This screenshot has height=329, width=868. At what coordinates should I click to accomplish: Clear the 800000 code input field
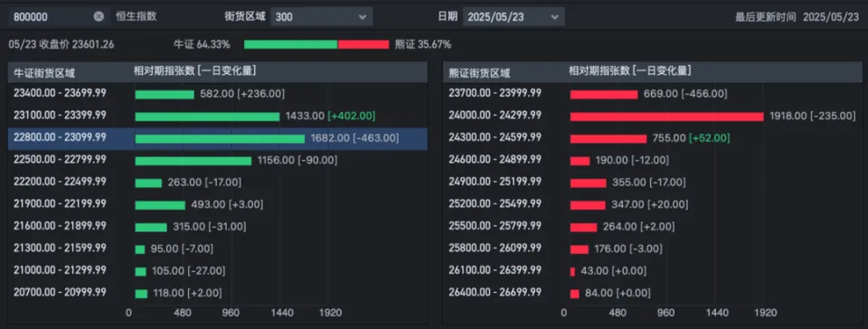(99, 16)
